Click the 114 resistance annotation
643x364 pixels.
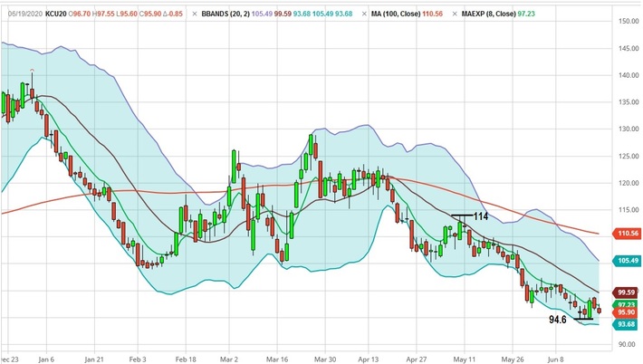click(x=481, y=216)
